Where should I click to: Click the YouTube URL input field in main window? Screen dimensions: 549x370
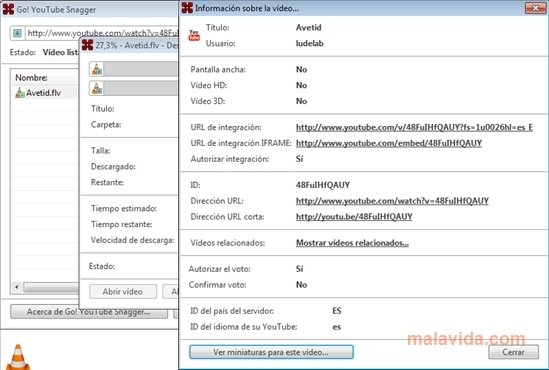pyautogui.click(x=102, y=33)
